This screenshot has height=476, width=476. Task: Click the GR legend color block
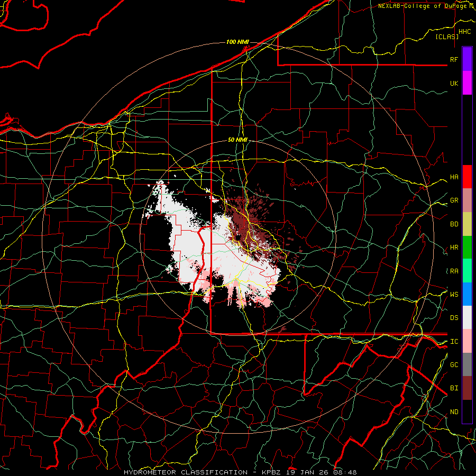coord(467,200)
